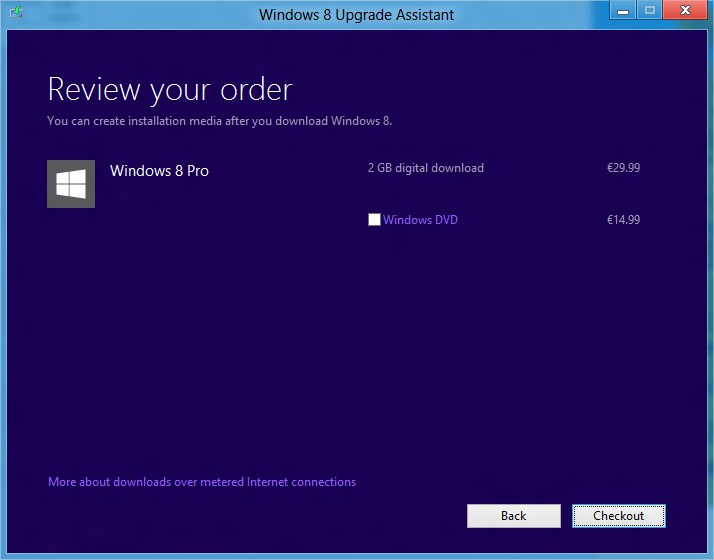Open More about downloads over metered connections

(202, 482)
